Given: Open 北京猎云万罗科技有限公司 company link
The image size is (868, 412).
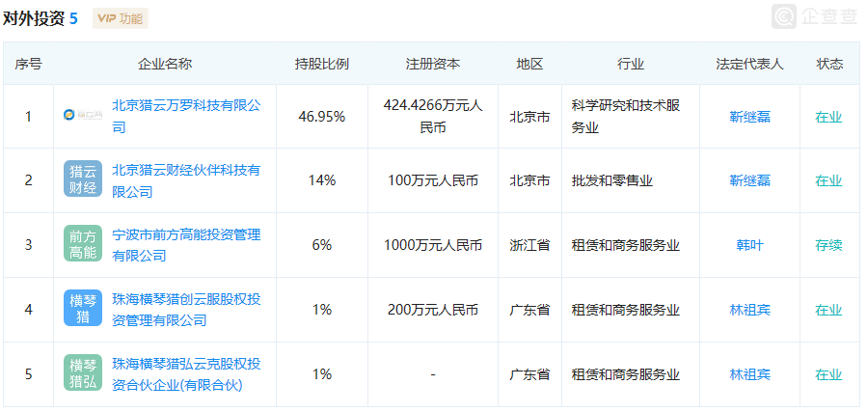Looking at the screenshot, I should 186,117.
